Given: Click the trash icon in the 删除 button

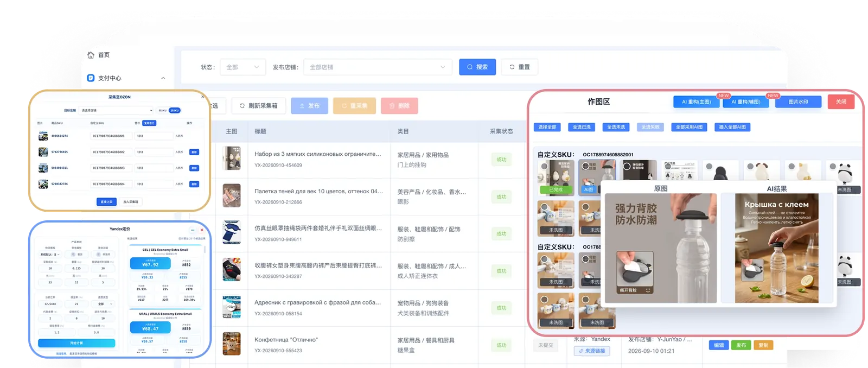Looking at the screenshot, I should tap(392, 106).
